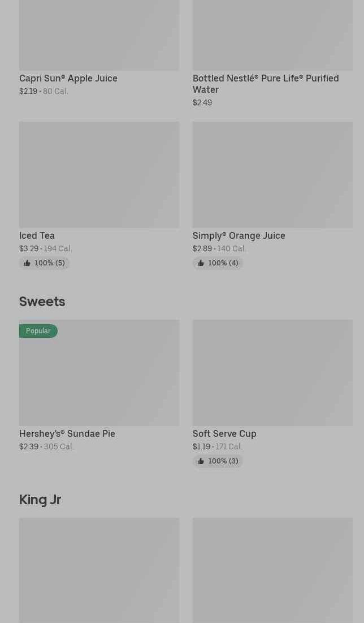364x623 pixels.
Task: Click the thumbs-up icon under Simply Orange Juice
Action: [x=201, y=263]
